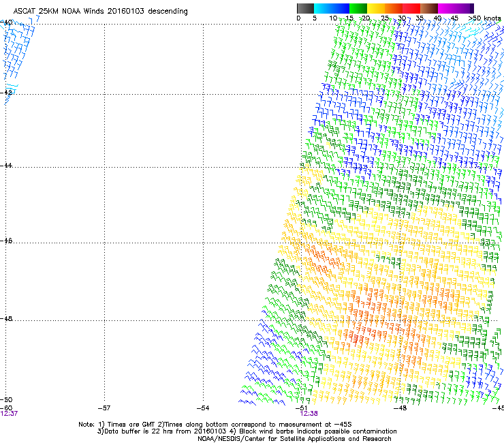Click the legend scale value "0"
504x443 pixels.
click(298, 18)
